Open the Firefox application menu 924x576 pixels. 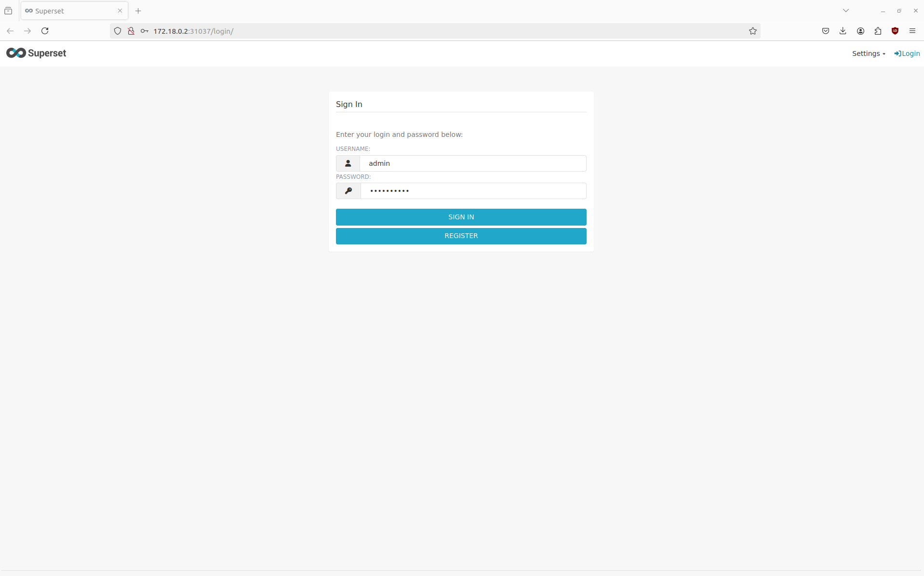(x=912, y=31)
